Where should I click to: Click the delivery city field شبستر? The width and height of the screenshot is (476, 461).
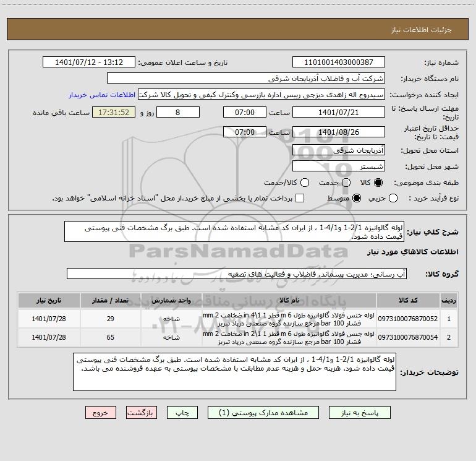339,166
